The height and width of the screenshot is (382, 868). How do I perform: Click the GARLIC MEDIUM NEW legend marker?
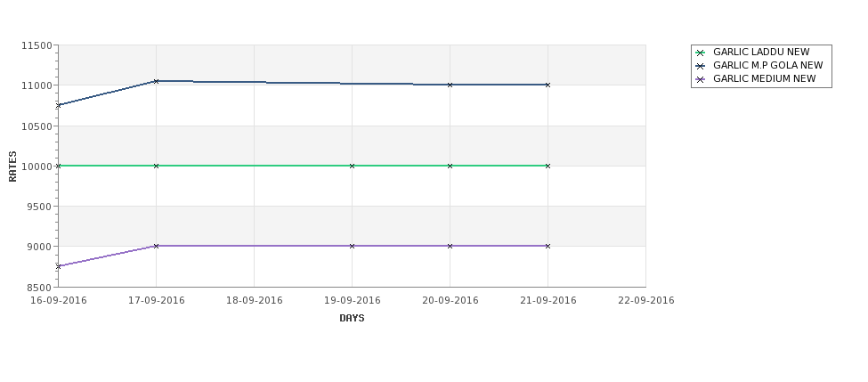(701, 80)
